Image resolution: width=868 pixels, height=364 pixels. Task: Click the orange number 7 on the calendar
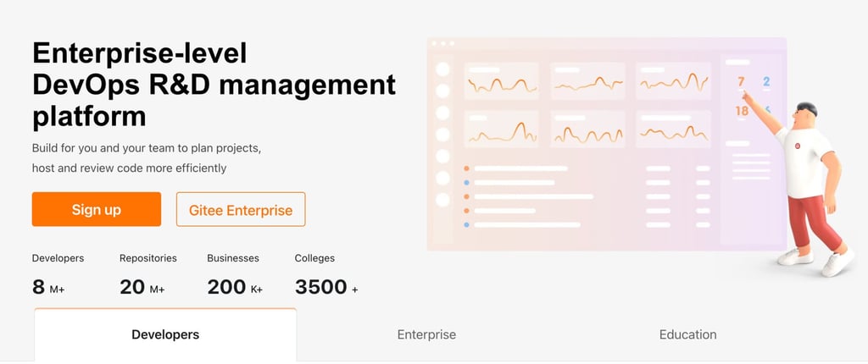tap(741, 82)
